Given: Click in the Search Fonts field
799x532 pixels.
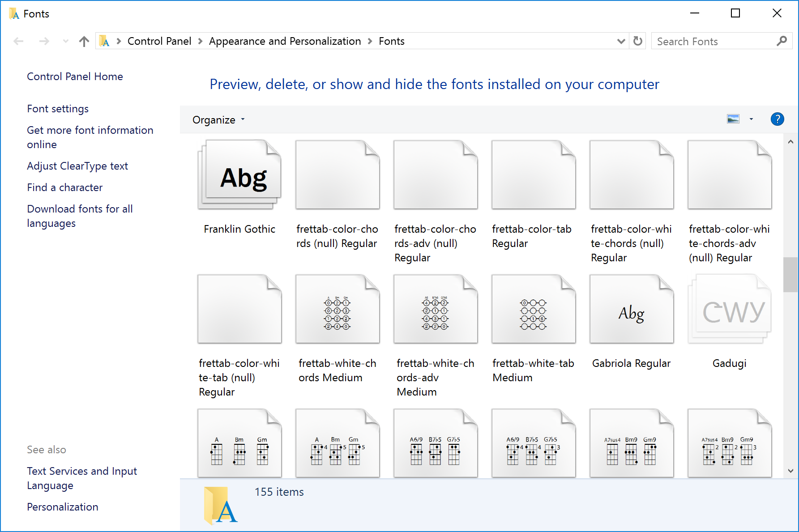Looking at the screenshot, I should click(714, 41).
